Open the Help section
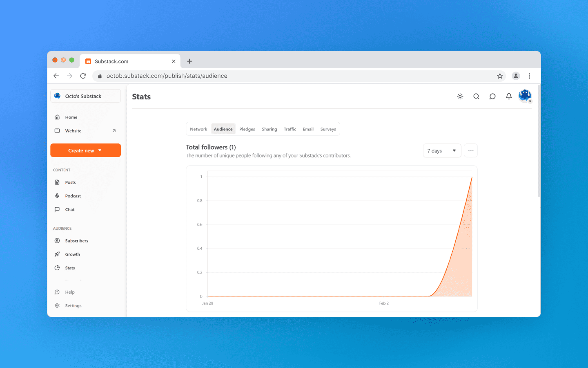 pyautogui.click(x=69, y=292)
